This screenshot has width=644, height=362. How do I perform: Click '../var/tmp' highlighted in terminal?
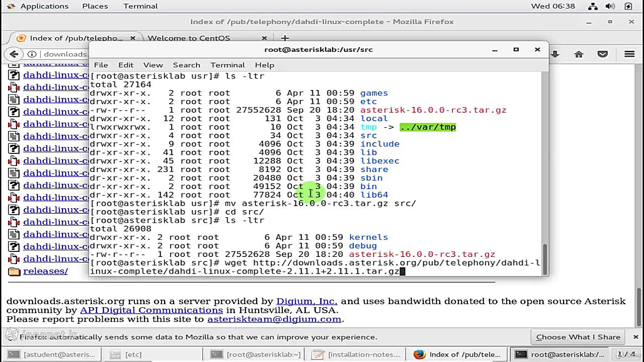(428, 127)
